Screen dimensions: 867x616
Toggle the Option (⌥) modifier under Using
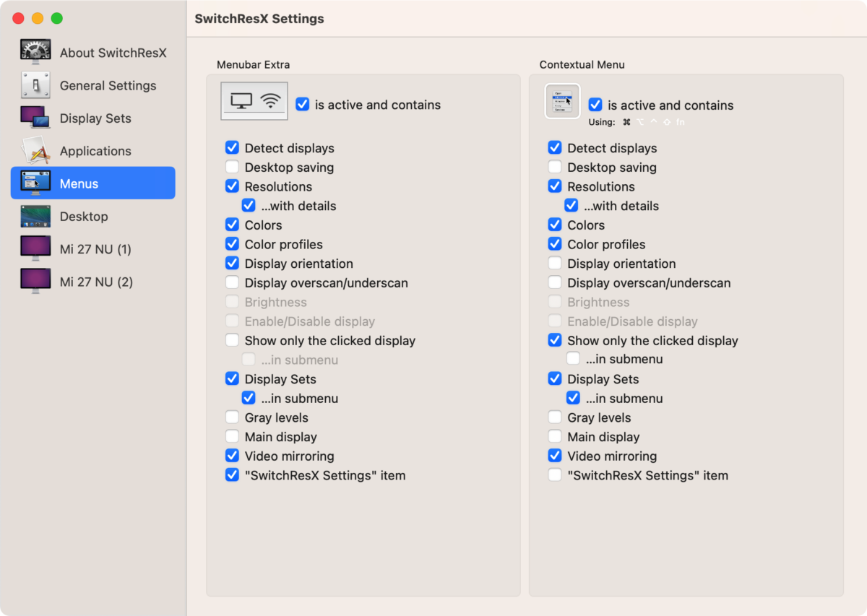(x=640, y=122)
